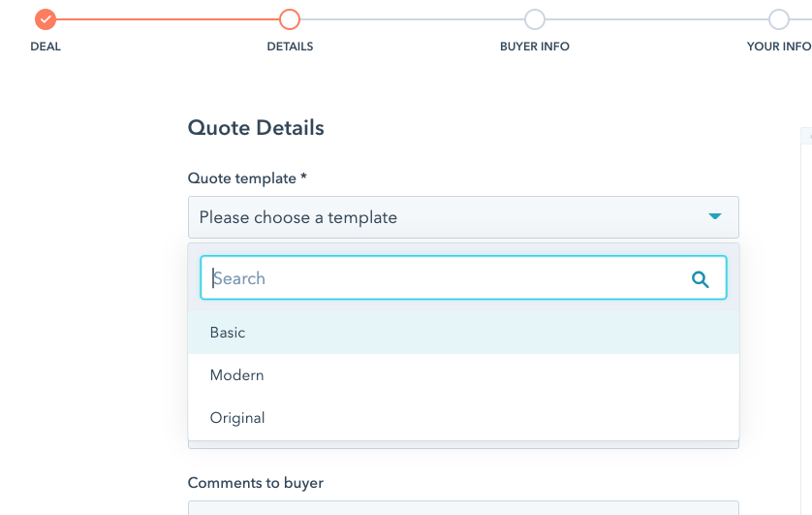Jump to the BUYER INFO step label

coord(534,47)
